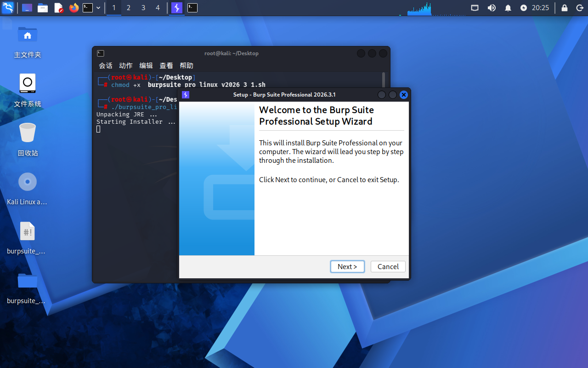Switch to workspace 4

158,8
